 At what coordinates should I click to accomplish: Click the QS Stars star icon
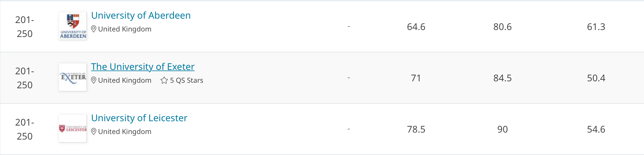[x=164, y=80]
